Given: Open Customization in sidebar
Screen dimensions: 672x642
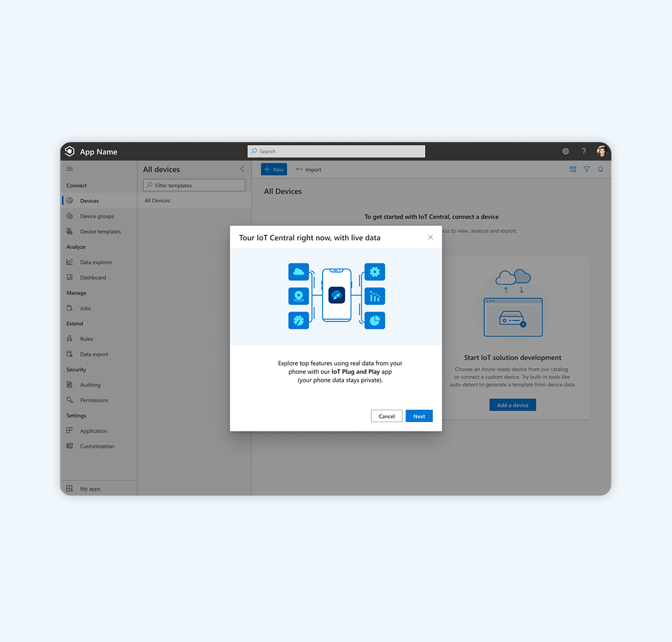Looking at the screenshot, I should pos(99,446).
